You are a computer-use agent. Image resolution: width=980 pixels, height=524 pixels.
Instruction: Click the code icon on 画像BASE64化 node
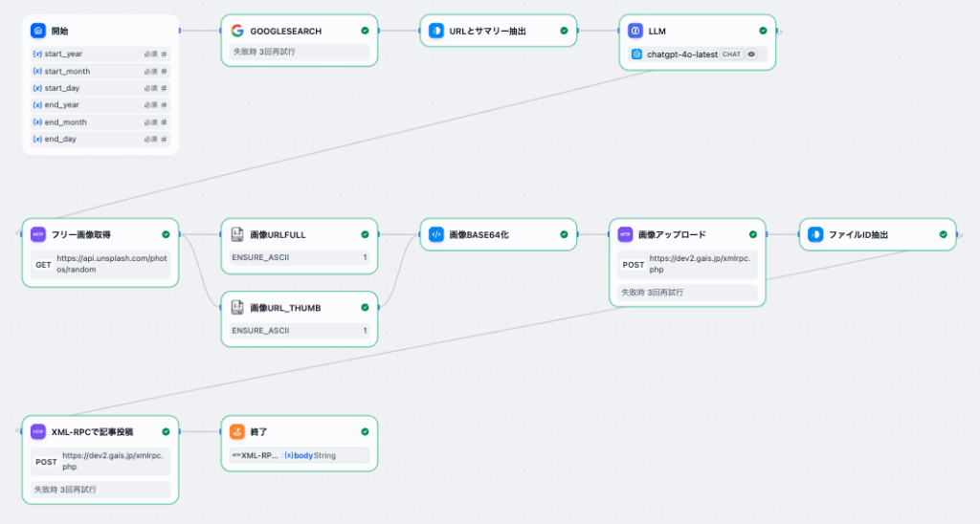pos(435,233)
